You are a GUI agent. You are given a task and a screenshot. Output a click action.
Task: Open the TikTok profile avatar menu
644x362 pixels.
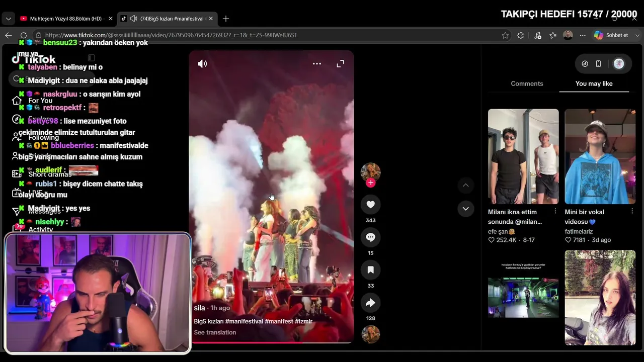[619, 64]
